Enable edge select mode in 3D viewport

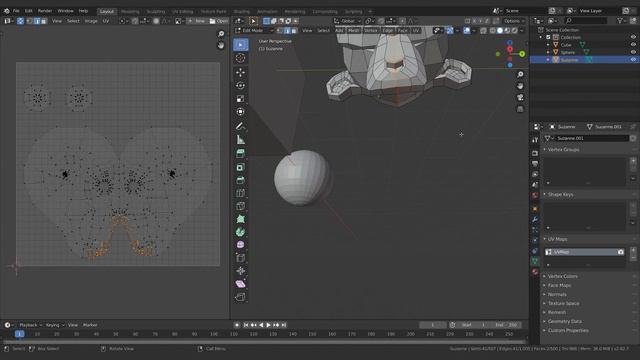tap(287, 31)
